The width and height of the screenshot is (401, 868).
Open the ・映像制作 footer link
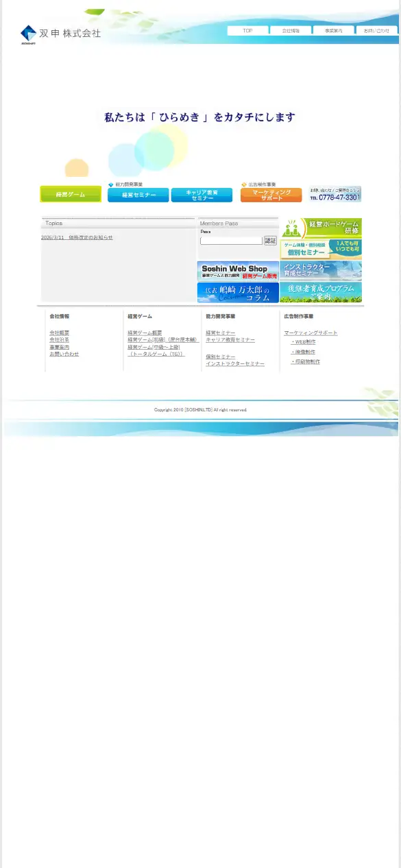[x=303, y=352]
